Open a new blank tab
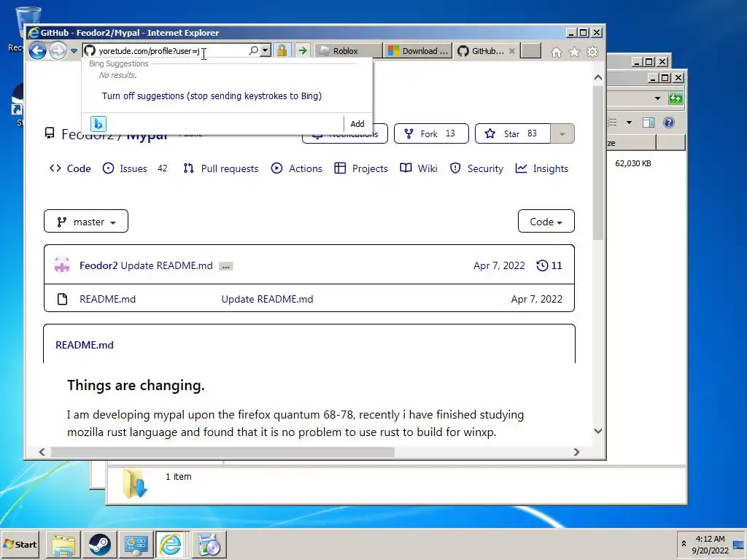 [x=531, y=50]
